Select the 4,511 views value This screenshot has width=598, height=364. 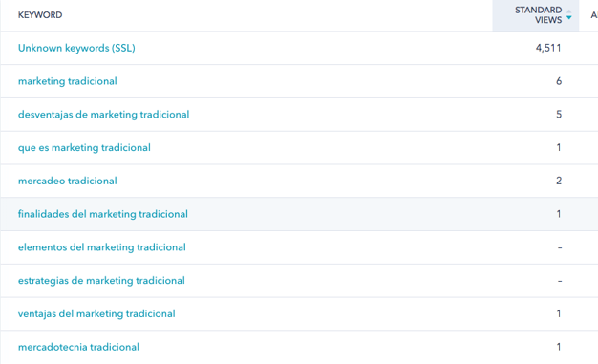click(x=548, y=48)
